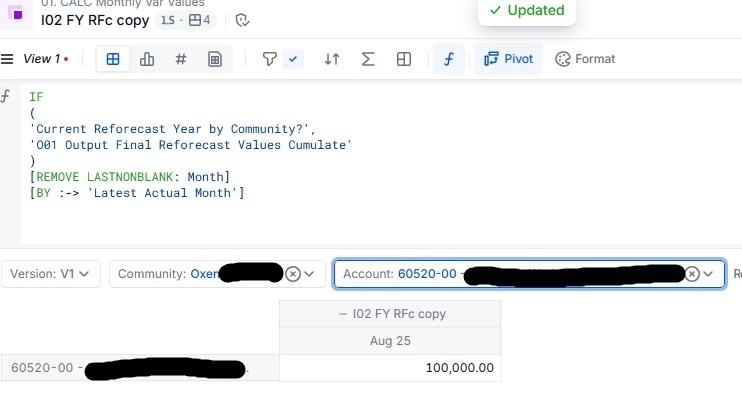Viewport: 742px width, 411px height.
Task: Toggle the formula bar f button
Action: coord(448,59)
